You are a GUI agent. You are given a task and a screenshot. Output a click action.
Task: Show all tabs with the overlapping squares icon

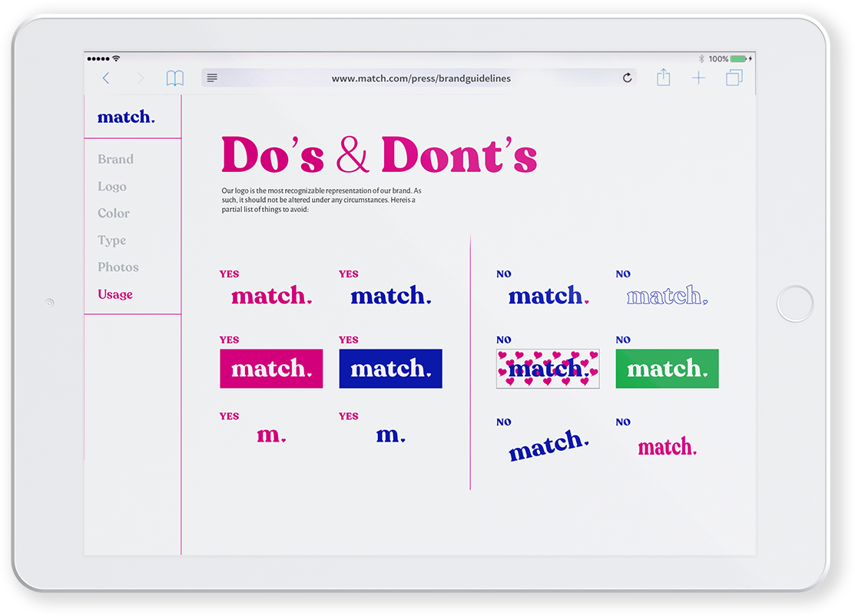734,78
